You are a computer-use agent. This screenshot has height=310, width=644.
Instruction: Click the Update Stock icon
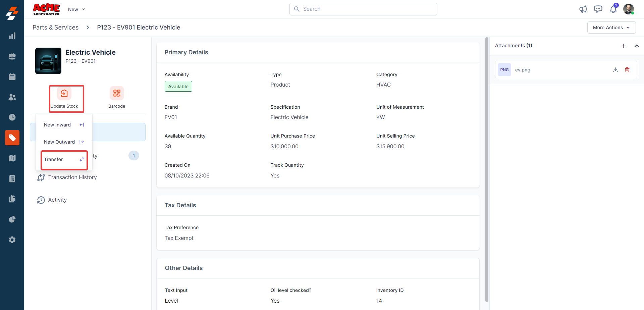tap(64, 94)
